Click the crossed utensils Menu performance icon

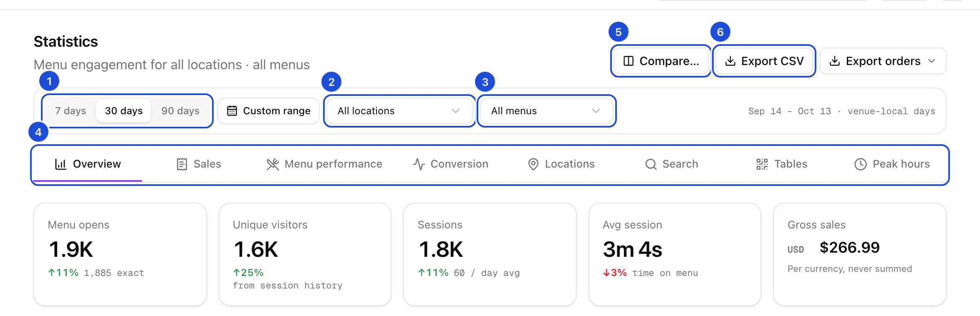(x=273, y=164)
